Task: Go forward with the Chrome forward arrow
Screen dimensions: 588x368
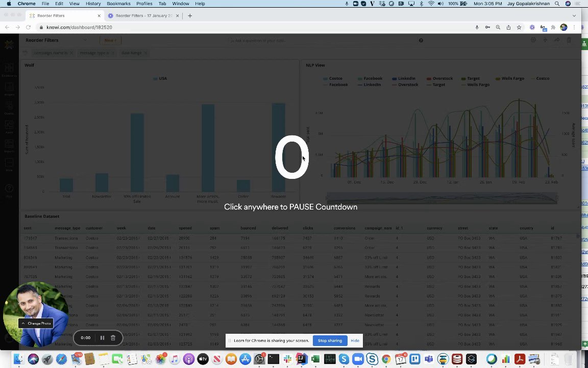Action: 18,28
